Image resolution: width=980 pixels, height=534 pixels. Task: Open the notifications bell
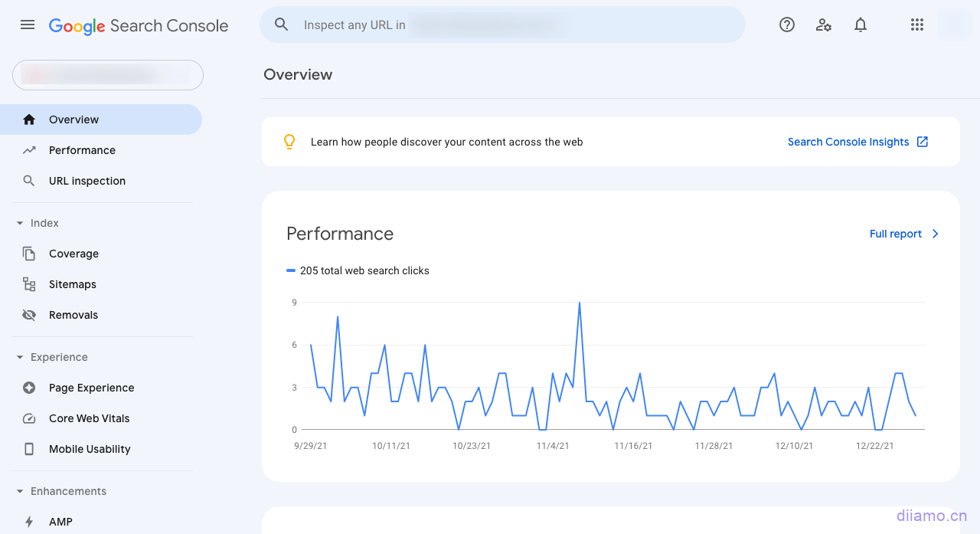tap(861, 25)
